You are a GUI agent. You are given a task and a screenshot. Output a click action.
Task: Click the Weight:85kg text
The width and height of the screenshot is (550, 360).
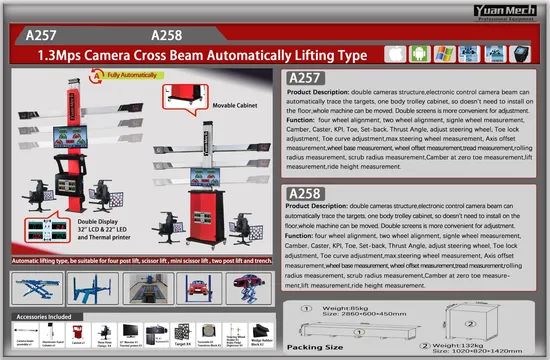click(345, 308)
